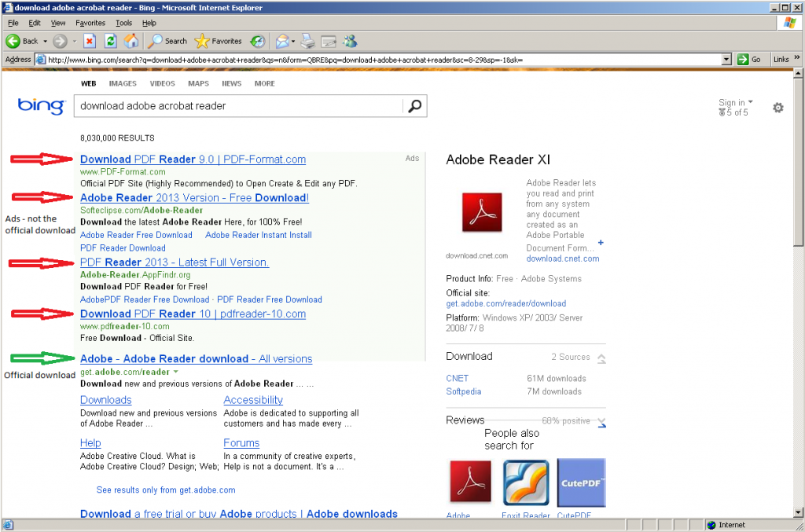Open Download PDF Reader 10 ad link
The image size is (805, 532).
[x=193, y=314]
